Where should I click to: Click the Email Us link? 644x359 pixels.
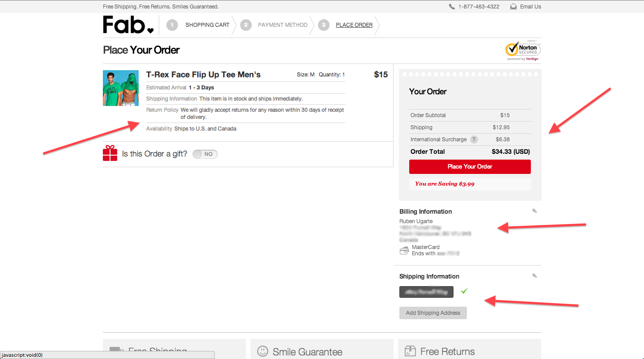[530, 7]
